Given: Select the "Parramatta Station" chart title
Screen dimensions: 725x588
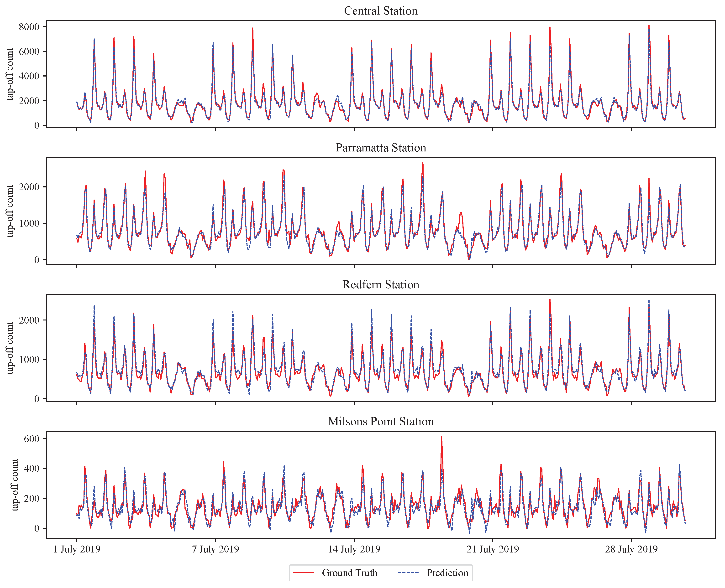Looking at the screenshot, I should coord(381,148).
